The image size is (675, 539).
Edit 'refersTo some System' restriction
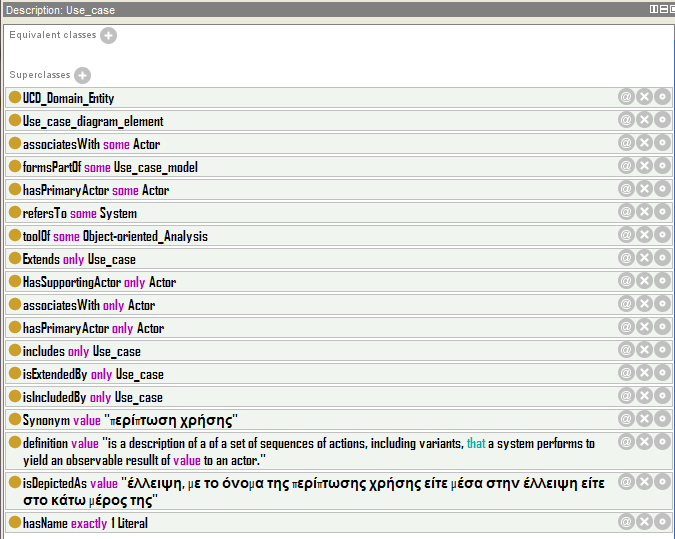click(663, 212)
